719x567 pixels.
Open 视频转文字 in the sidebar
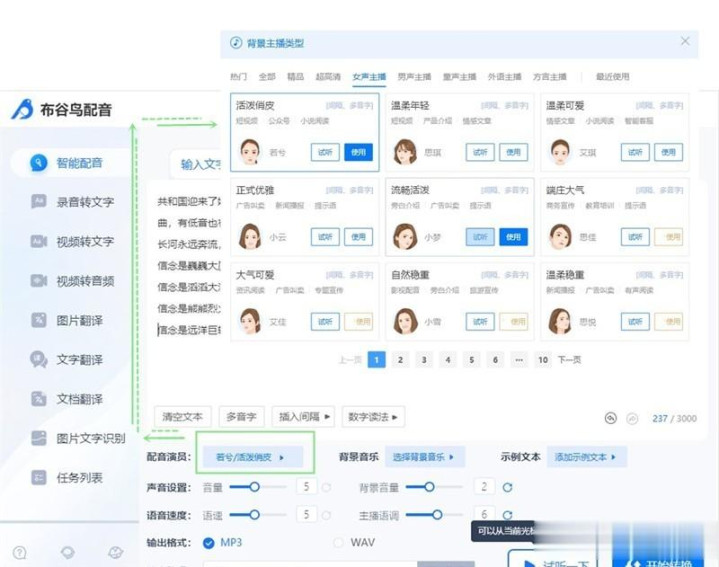[x=72, y=241]
